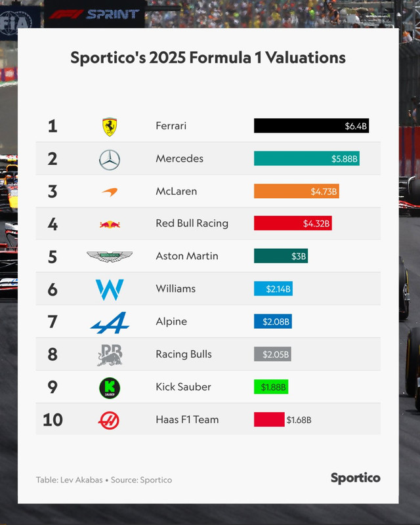
Task: Click the black Ferrari $6.4B bar
Action: [311, 125]
